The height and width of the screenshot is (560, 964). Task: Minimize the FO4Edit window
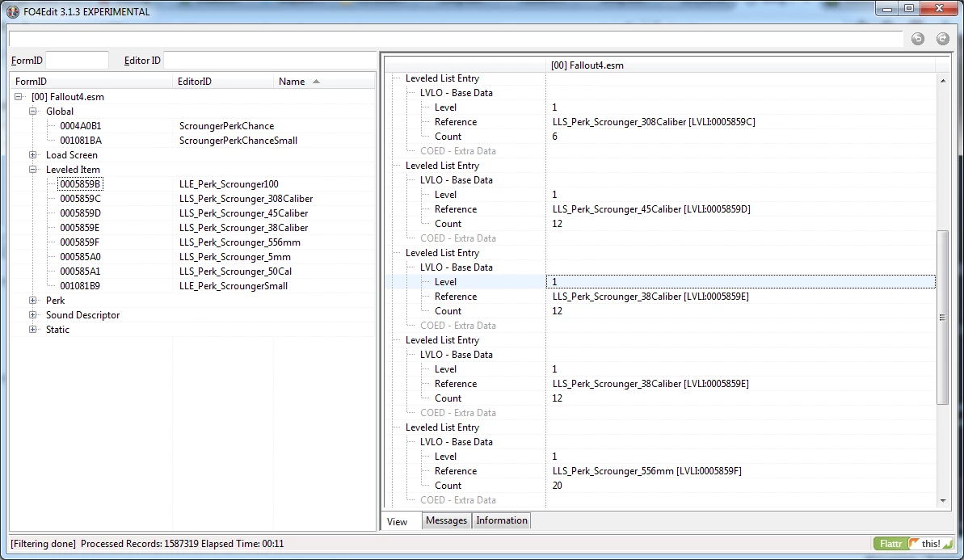pos(886,9)
